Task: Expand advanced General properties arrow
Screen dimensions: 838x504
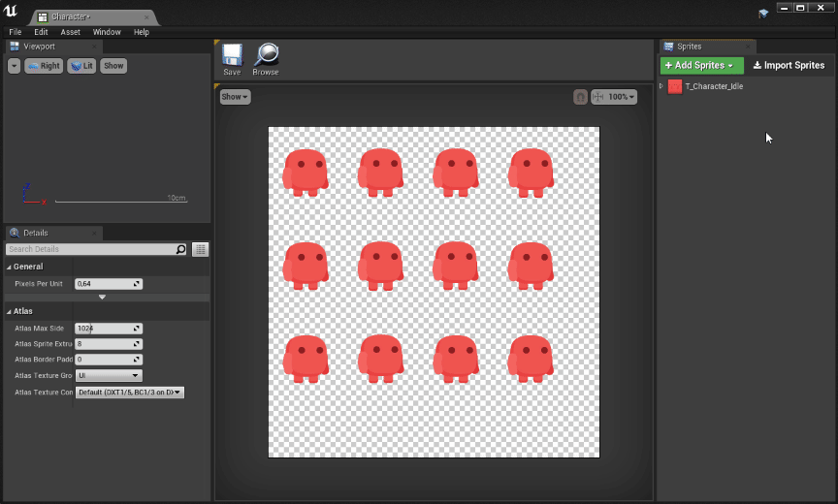Action: coord(102,298)
